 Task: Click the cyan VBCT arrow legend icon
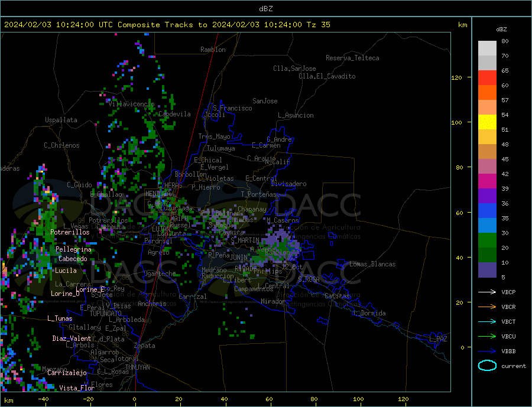tap(487, 321)
